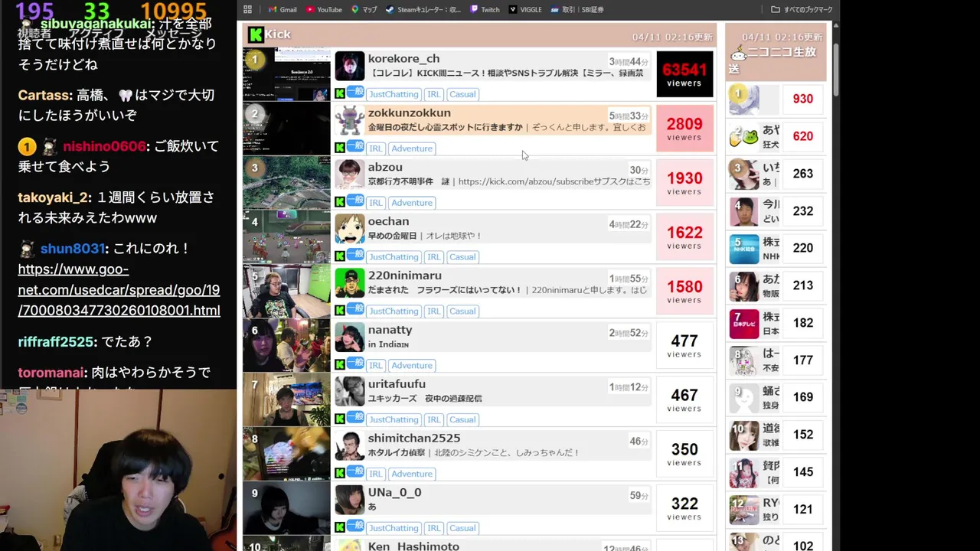Open the rank 5 220ninimaru stream thumbnail
Image resolution: width=980 pixels, height=551 pixels.
click(286, 292)
